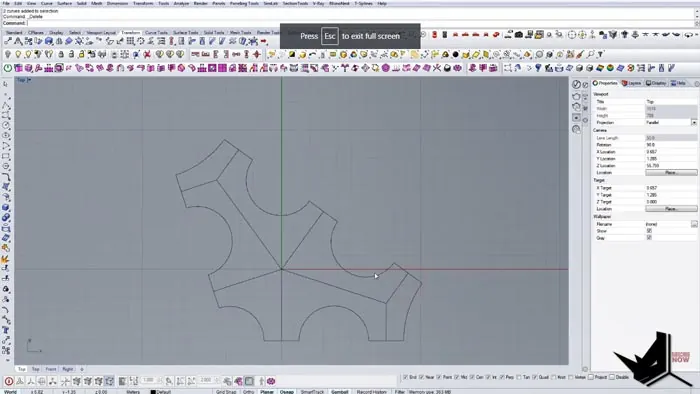Hide objects with the first light bulb icon

click(x=8, y=54)
